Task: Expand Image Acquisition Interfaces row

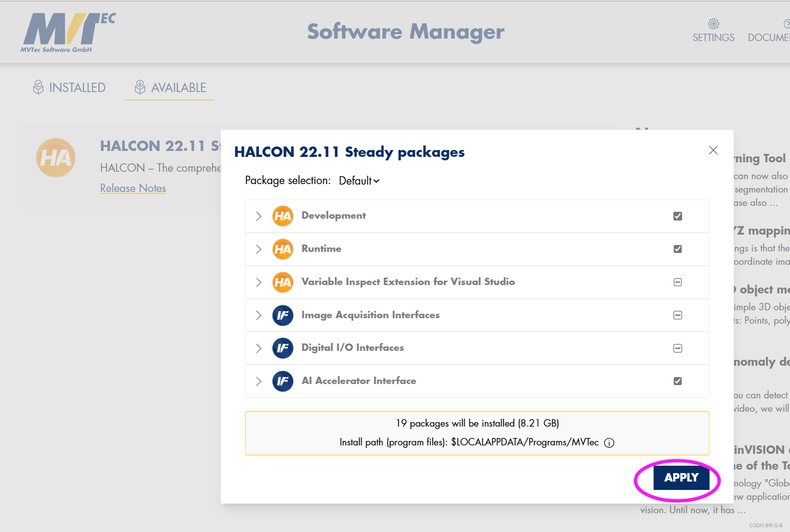Action: coord(259,315)
